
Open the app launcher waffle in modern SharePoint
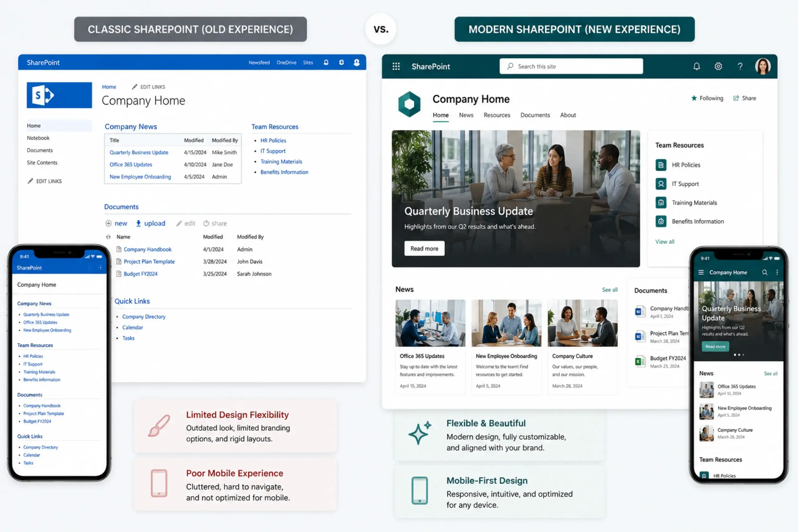pos(396,66)
